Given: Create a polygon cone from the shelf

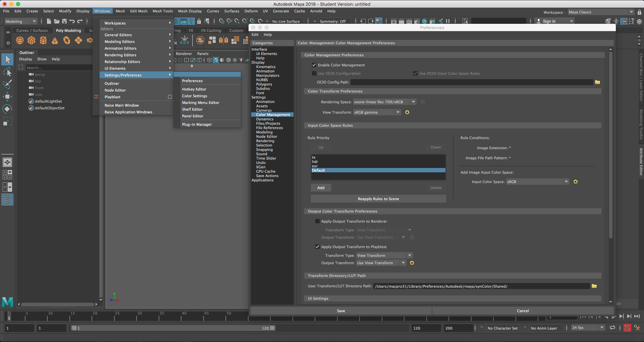Looking at the screenshot, I should coord(55,41).
